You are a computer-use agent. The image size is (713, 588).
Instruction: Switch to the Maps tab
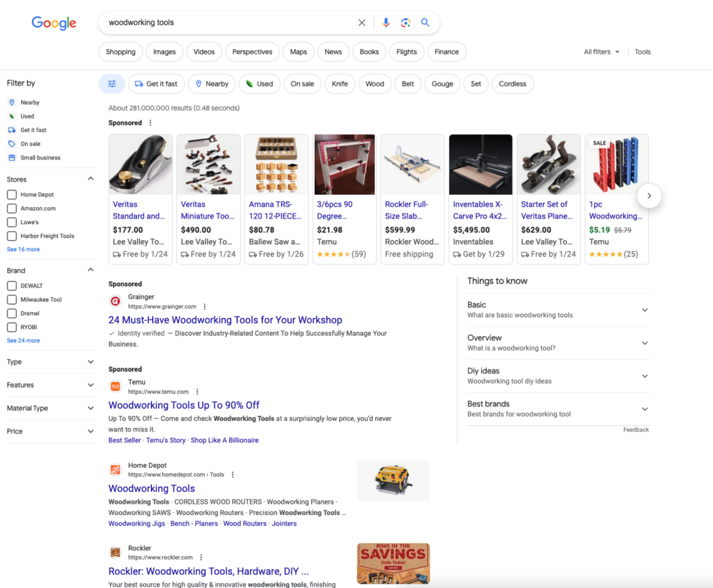click(298, 51)
